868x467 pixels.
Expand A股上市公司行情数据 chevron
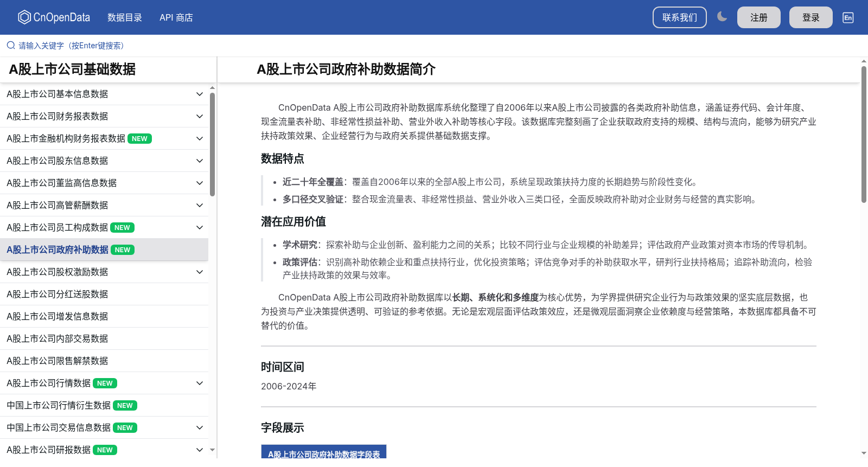(x=200, y=383)
